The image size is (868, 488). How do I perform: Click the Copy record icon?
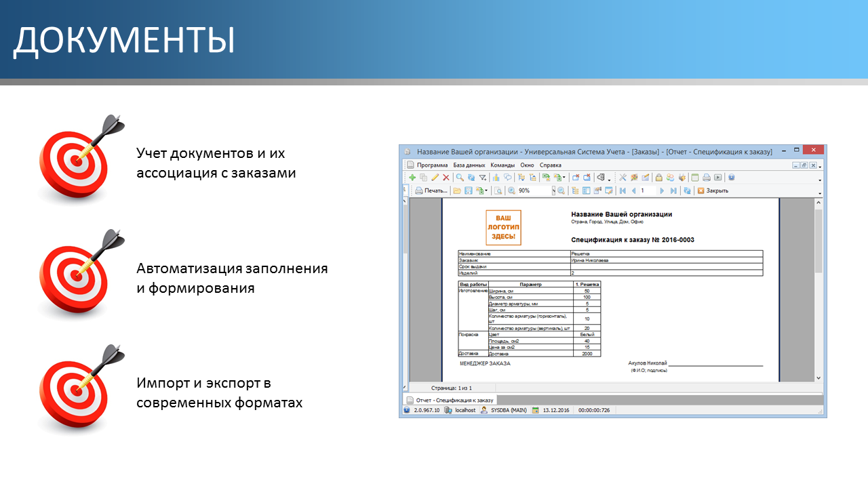click(x=424, y=178)
